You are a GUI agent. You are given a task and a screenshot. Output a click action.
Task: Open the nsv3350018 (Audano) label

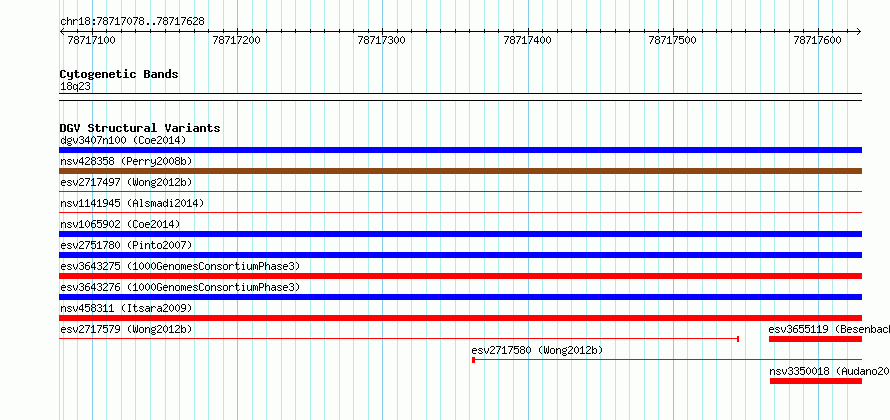coord(829,371)
